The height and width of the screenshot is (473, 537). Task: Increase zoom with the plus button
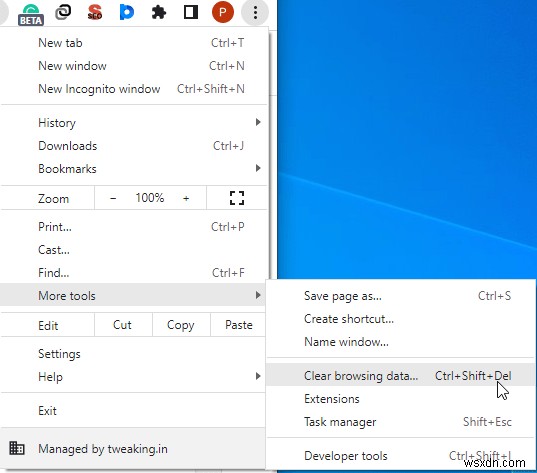click(186, 198)
